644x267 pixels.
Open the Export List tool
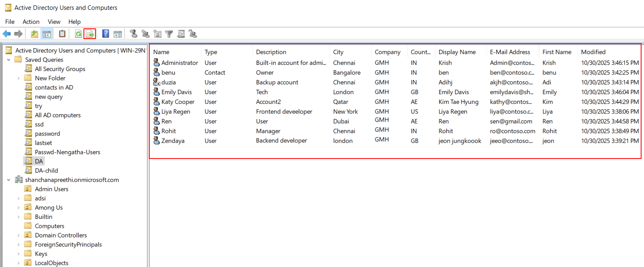(90, 34)
